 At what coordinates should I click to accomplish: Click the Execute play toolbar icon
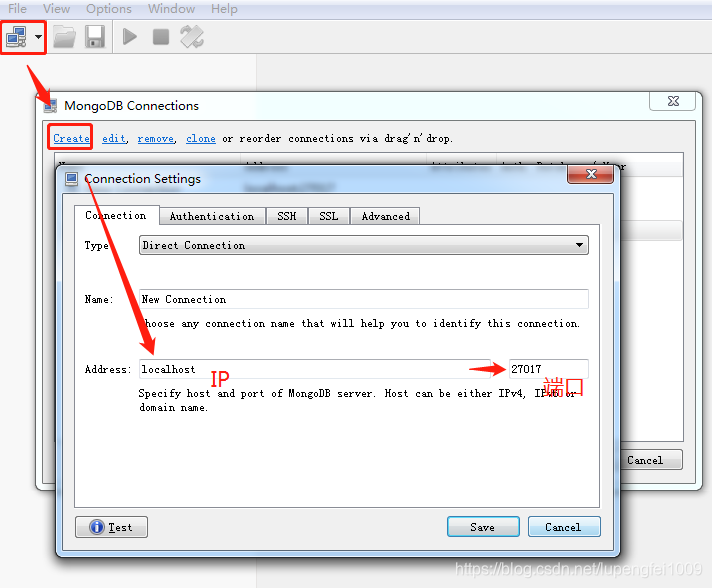pyautogui.click(x=130, y=37)
